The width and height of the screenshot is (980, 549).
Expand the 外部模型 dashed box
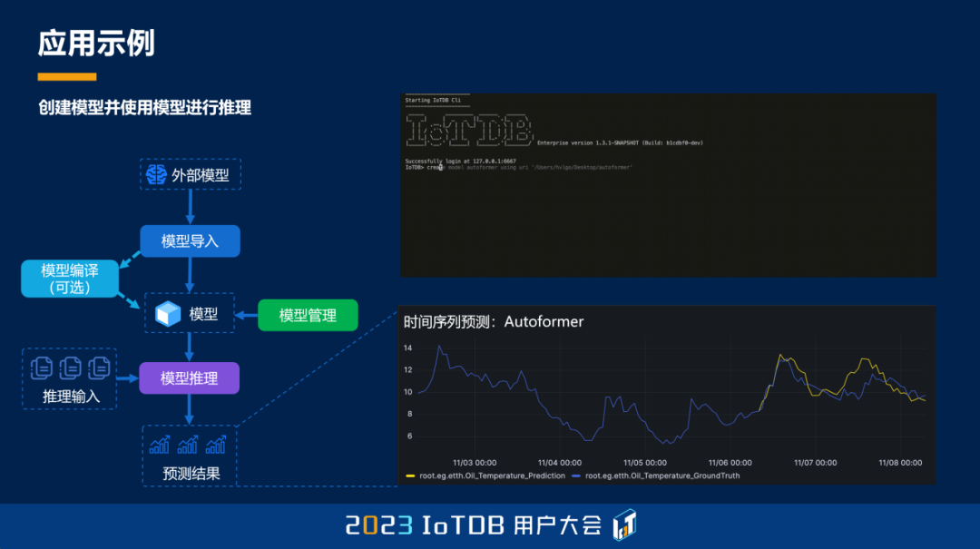[190, 173]
